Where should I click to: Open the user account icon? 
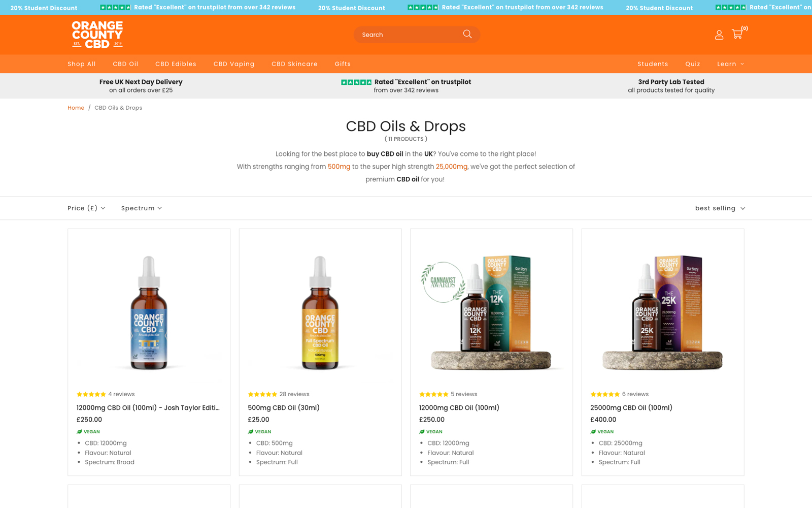(719, 35)
